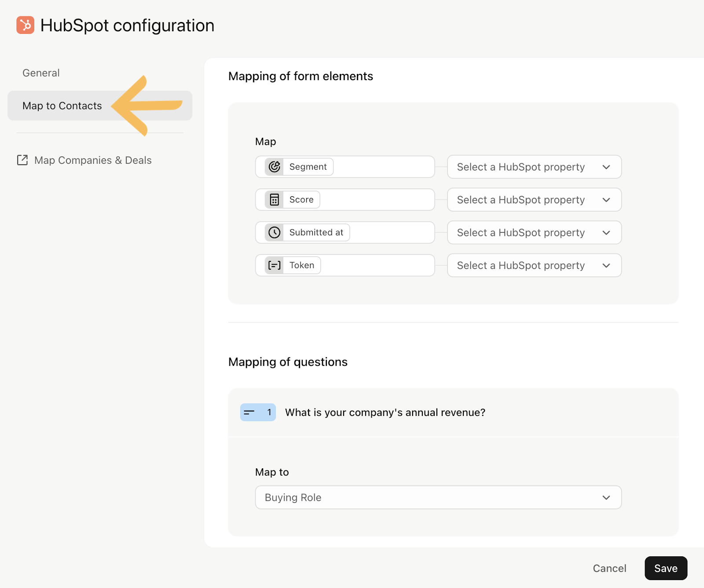Click the external link icon beside Map Companies & Deals
This screenshot has height=588, width=704.
22,160
